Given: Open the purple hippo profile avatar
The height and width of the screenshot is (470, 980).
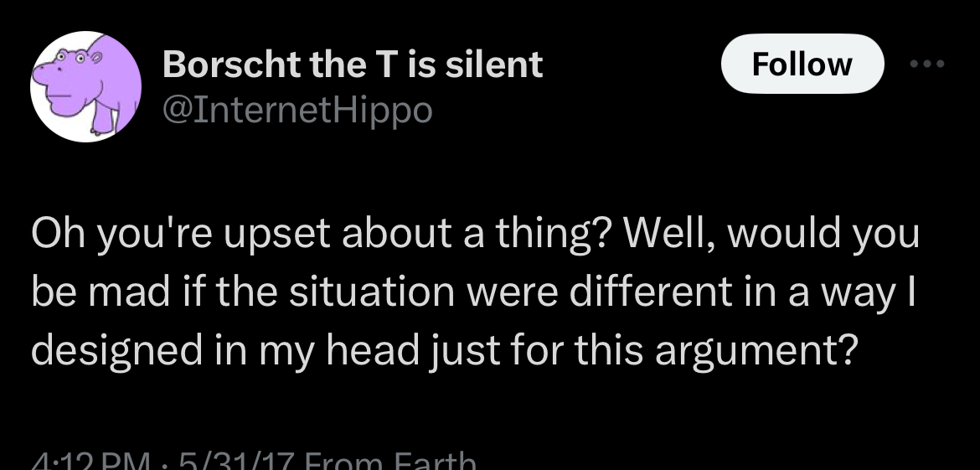Looking at the screenshot, I should [85, 86].
